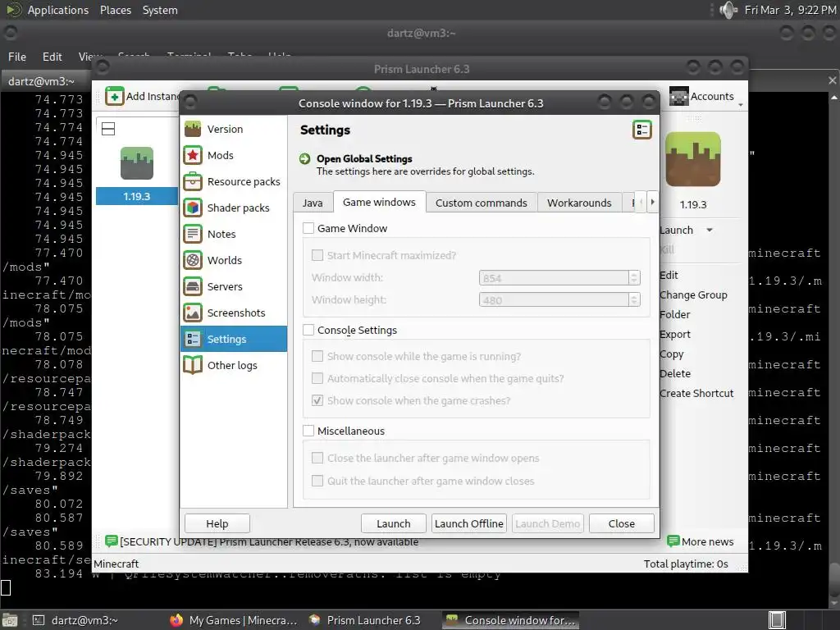
Task: Click the large dirt block instance icon
Action: [693, 159]
